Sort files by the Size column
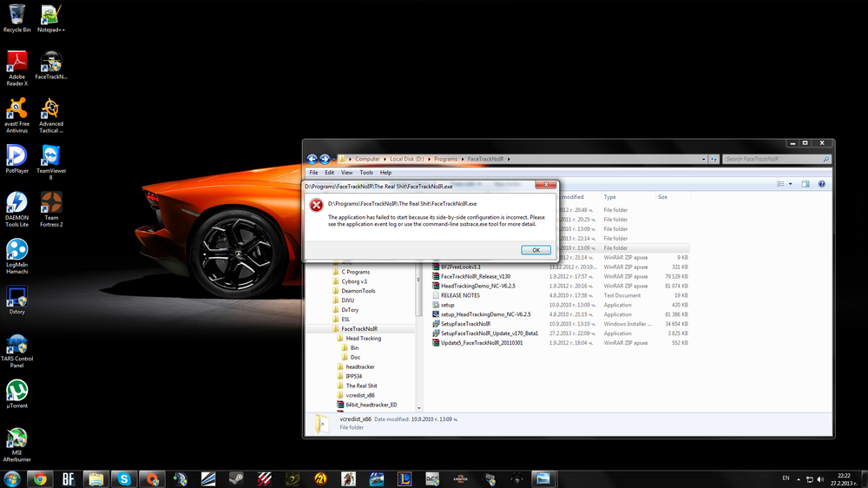The image size is (868, 488). tap(662, 197)
